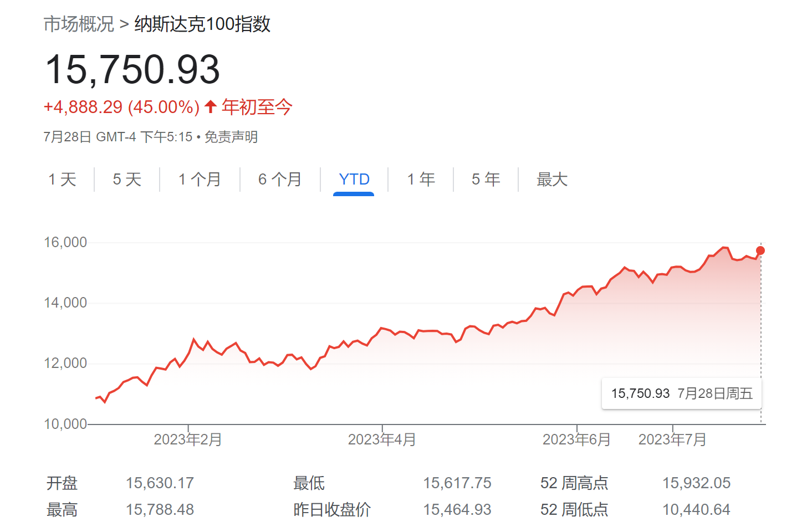Select the 6个月 chart range

tap(279, 179)
